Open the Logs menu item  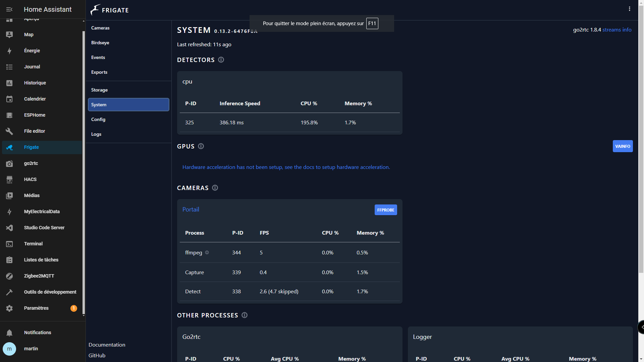pyautogui.click(x=96, y=134)
